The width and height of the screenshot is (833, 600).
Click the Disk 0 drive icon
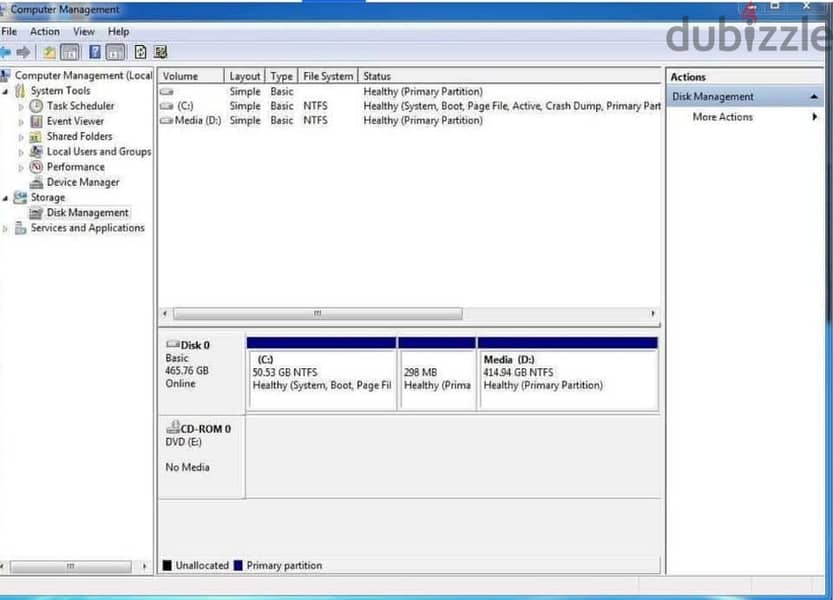coord(173,344)
